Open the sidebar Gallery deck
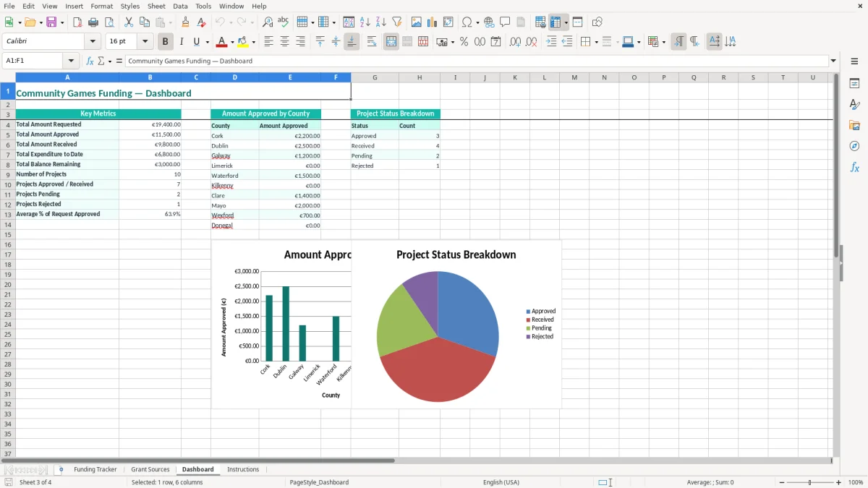Image resolution: width=868 pixels, height=488 pixels. click(854, 126)
